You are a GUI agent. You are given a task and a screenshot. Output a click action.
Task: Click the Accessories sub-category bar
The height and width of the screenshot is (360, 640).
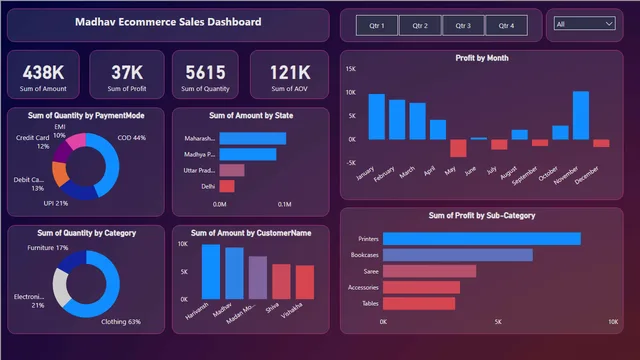pos(421,287)
